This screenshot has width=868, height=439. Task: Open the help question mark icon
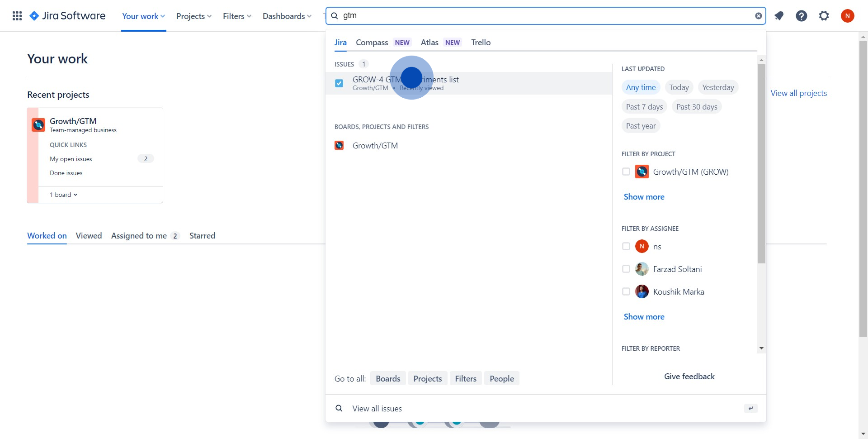pos(801,16)
